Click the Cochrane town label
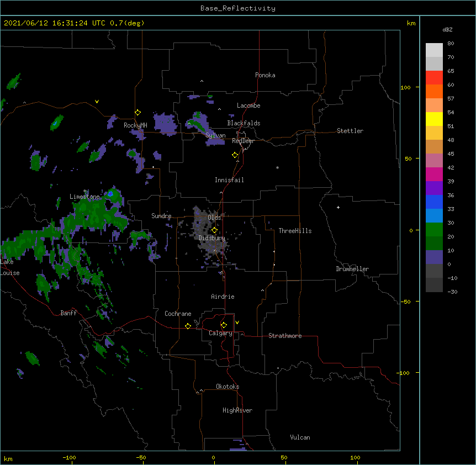 [178, 314]
